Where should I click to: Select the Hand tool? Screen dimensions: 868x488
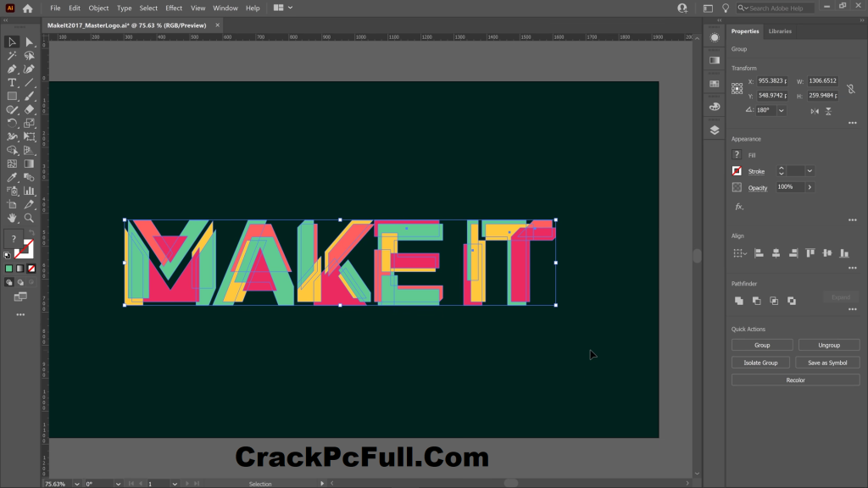pos(12,218)
